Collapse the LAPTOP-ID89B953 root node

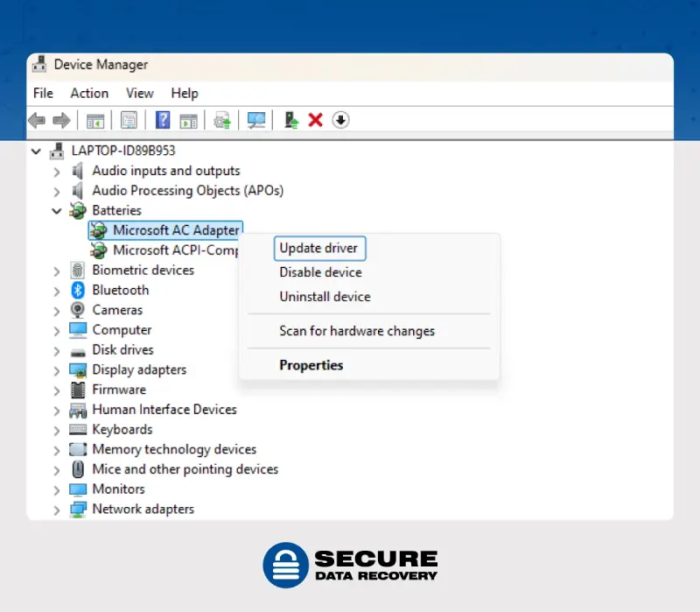(36, 151)
